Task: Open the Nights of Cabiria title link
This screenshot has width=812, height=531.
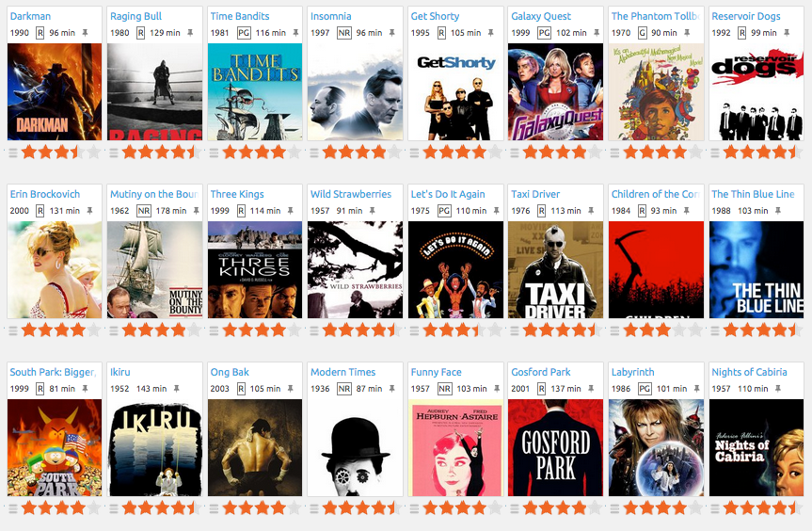Action: 749,372
